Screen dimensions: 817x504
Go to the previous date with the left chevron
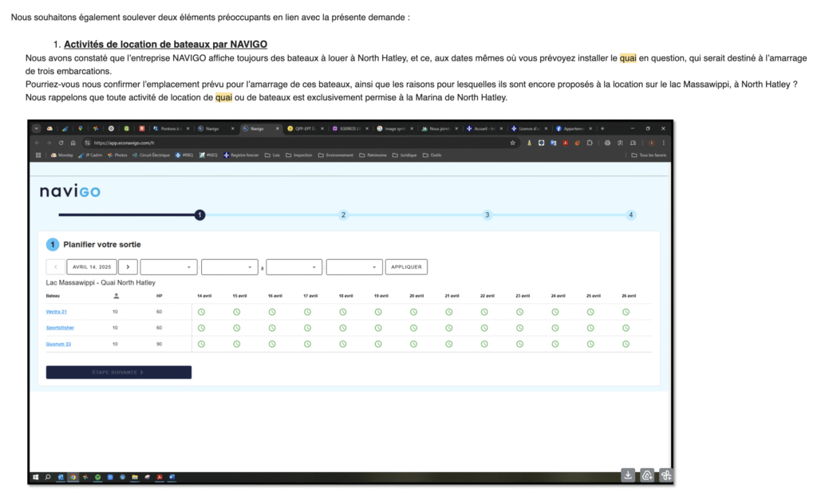coord(55,267)
